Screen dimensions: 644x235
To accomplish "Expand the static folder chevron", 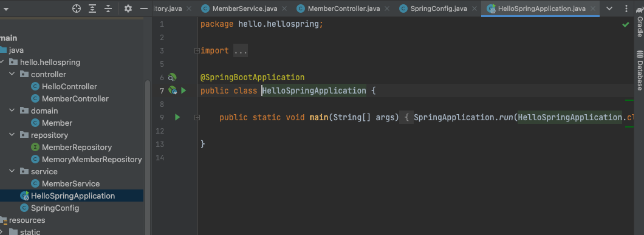I will (2, 232).
